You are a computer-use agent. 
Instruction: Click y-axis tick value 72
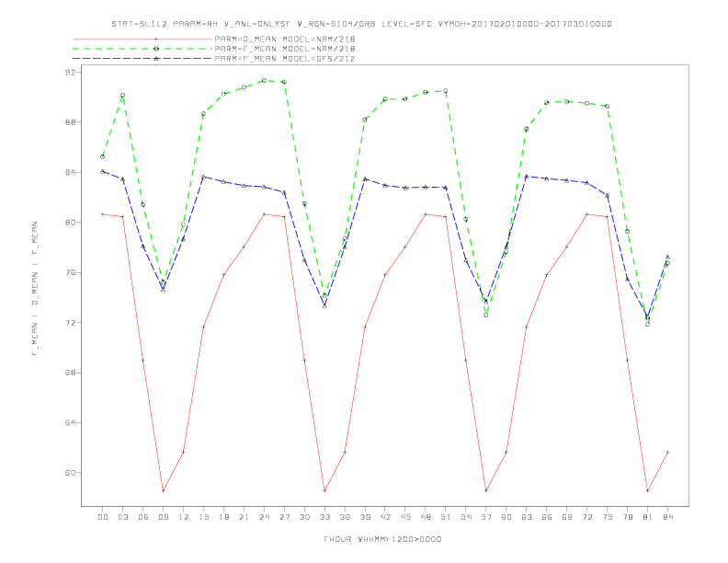click(x=71, y=322)
